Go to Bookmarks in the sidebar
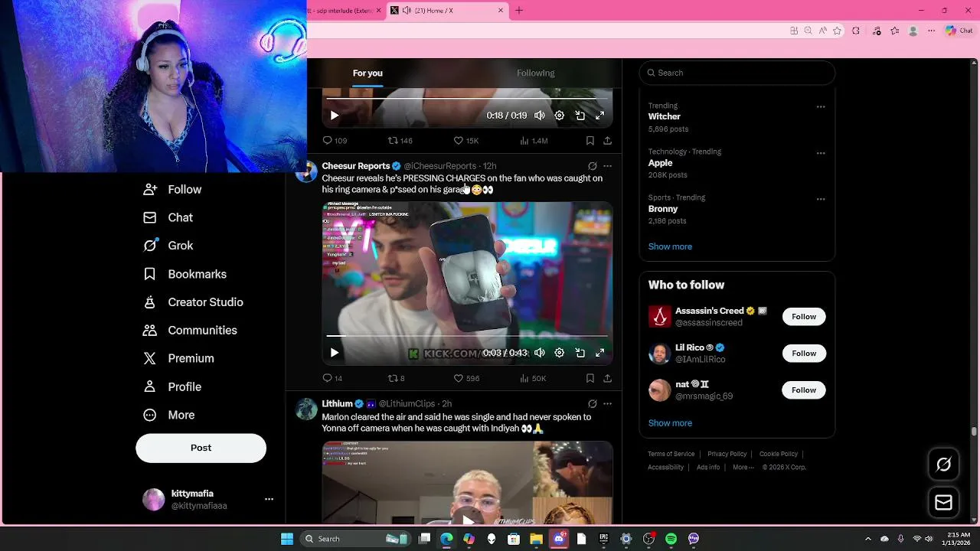Screen dimensions: 980x551 pyautogui.click(x=185, y=274)
